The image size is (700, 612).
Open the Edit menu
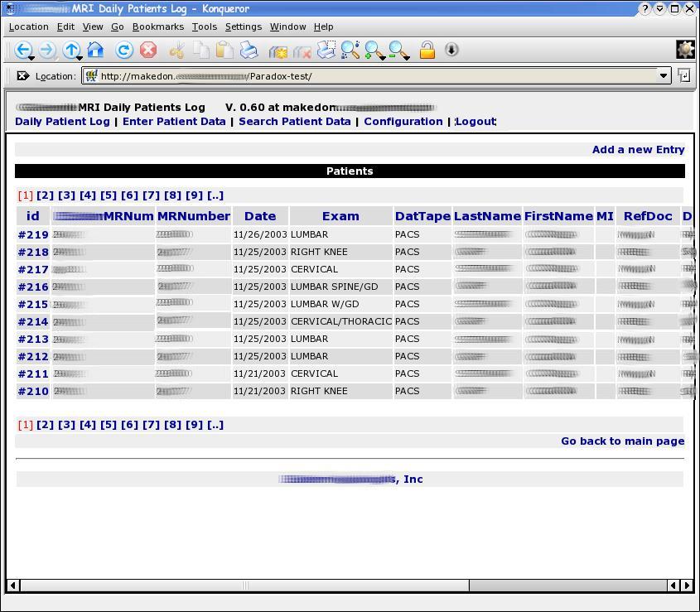(65, 27)
